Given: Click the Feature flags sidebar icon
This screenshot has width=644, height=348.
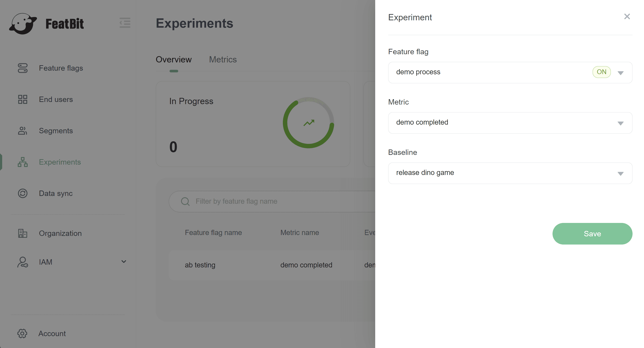Looking at the screenshot, I should (22, 68).
